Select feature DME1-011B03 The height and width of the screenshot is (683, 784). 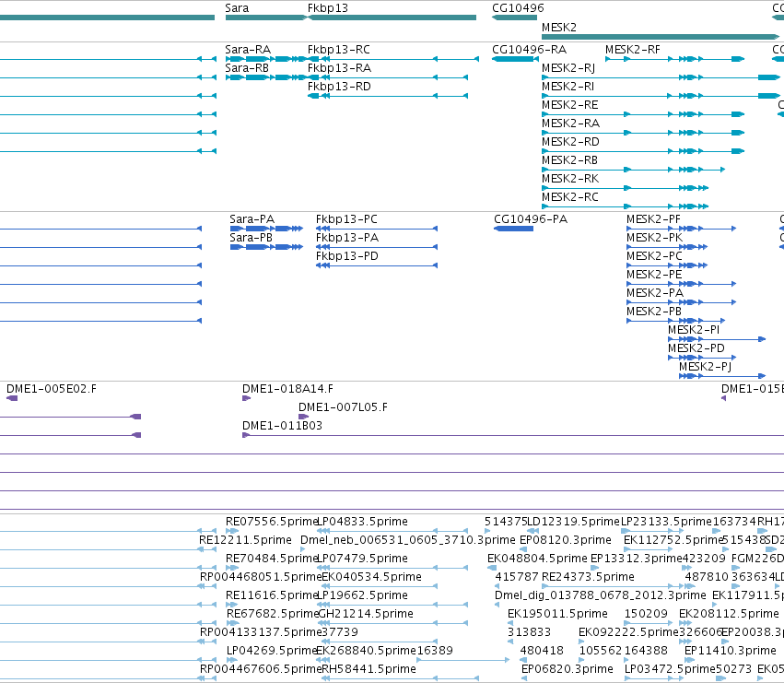[x=283, y=427]
